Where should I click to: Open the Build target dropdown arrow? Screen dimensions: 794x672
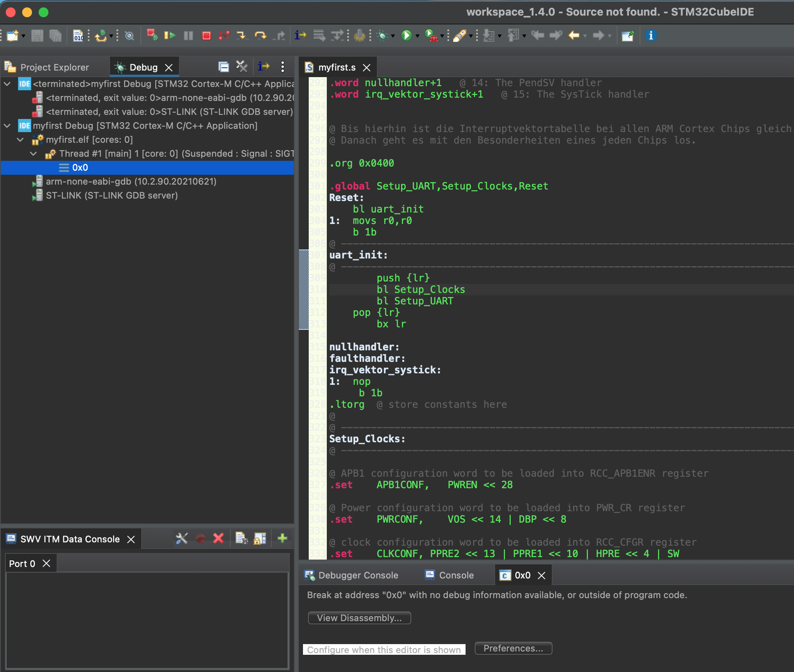111,36
